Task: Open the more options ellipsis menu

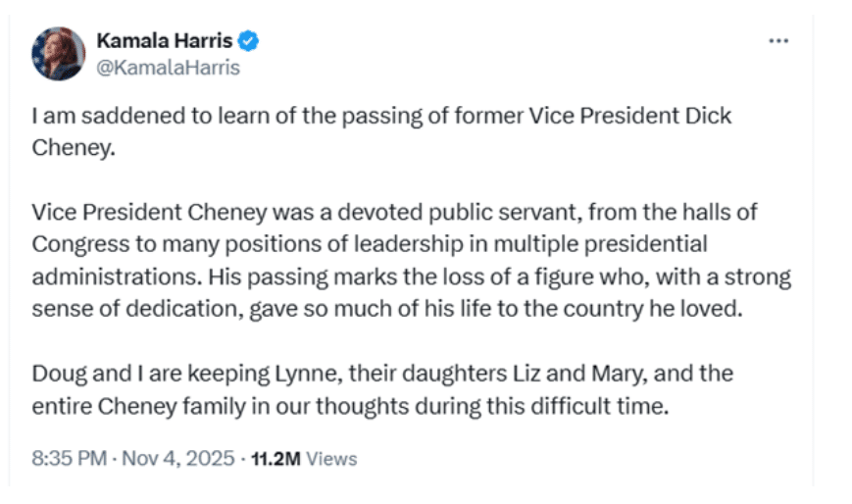Action: (777, 42)
